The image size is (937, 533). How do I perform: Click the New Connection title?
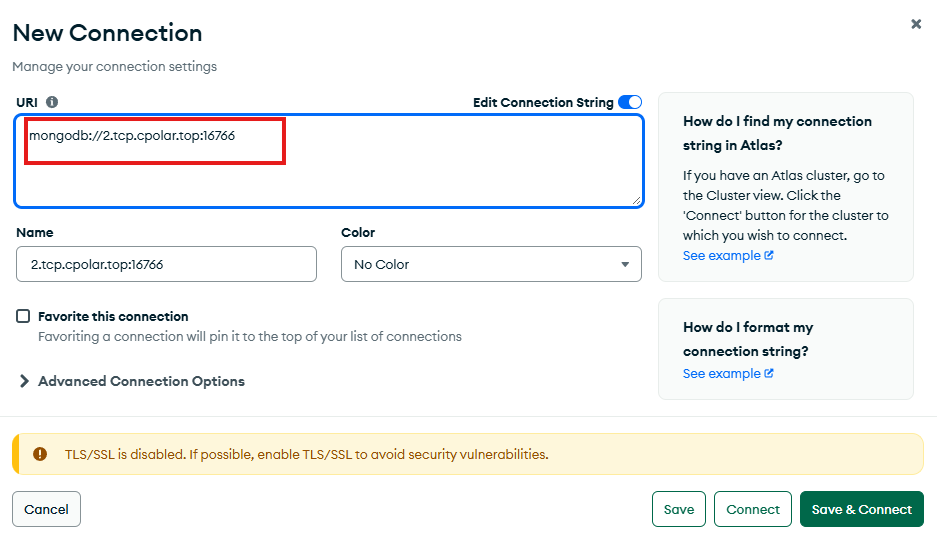(x=107, y=33)
